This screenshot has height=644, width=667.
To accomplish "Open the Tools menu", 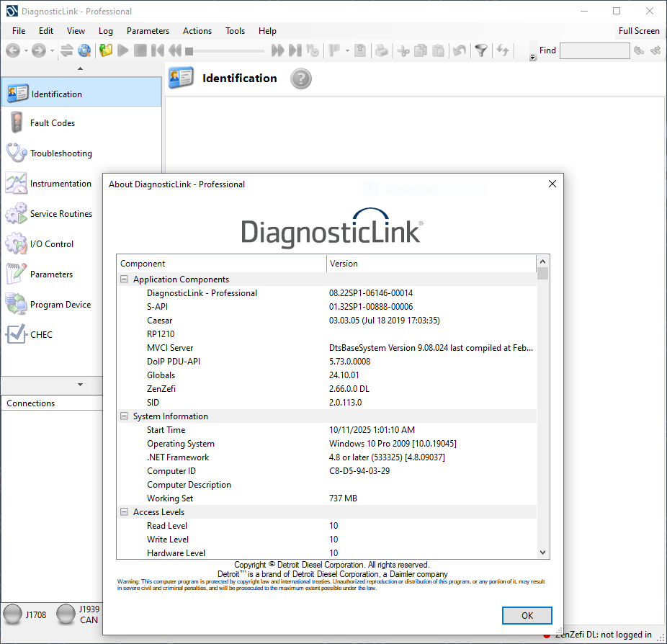I will tap(235, 31).
